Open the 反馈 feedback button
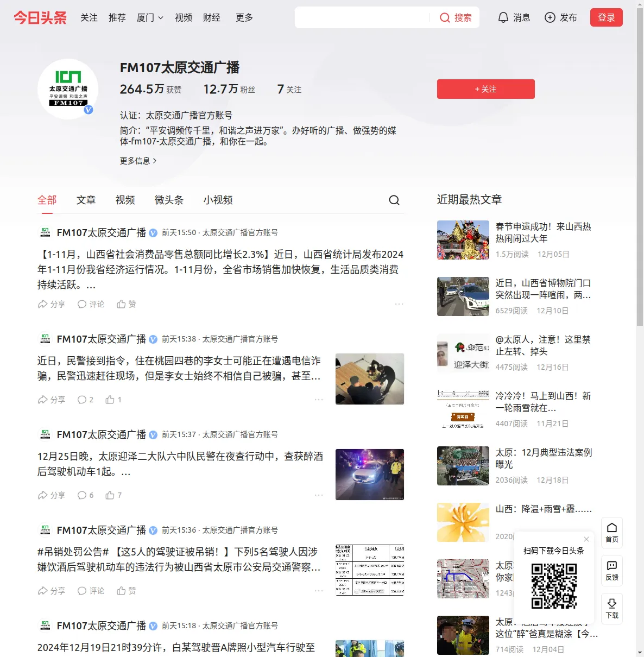The width and height of the screenshot is (644, 657). click(612, 571)
